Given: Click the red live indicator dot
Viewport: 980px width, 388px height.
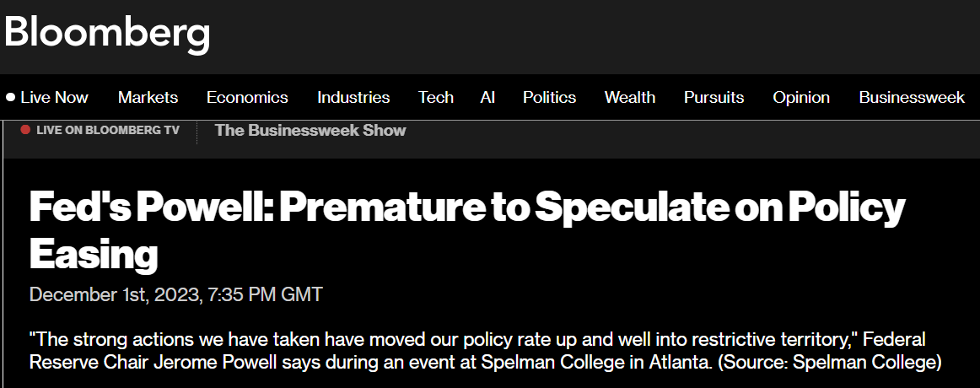Looking at the screenshot, I should 25,130.
